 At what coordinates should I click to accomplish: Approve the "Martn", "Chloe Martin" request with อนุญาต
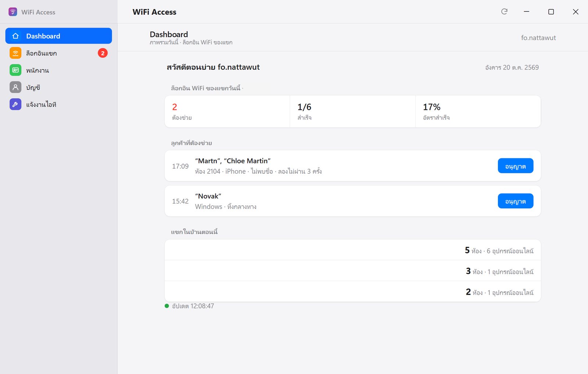tap(515, 166)
